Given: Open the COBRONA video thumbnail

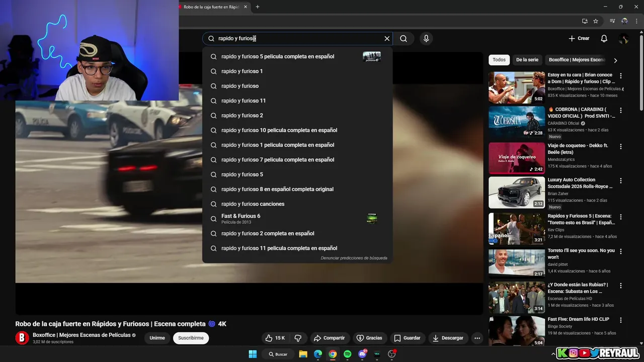Looking at the screenshot, I should pyautogui.click(x=517, y=122).
